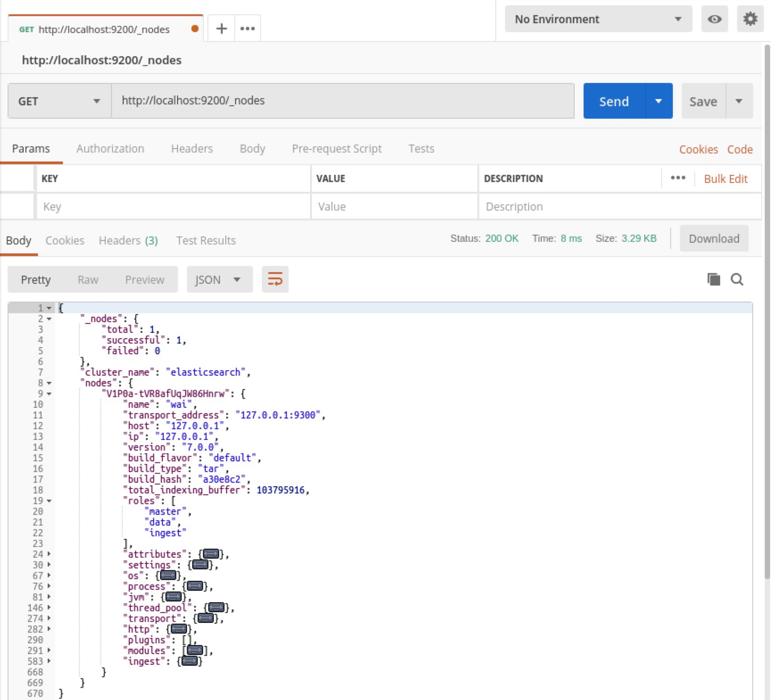The image size is (771, 700).
Task: Click the request URL input field
Action: click(x=343, y=101)
